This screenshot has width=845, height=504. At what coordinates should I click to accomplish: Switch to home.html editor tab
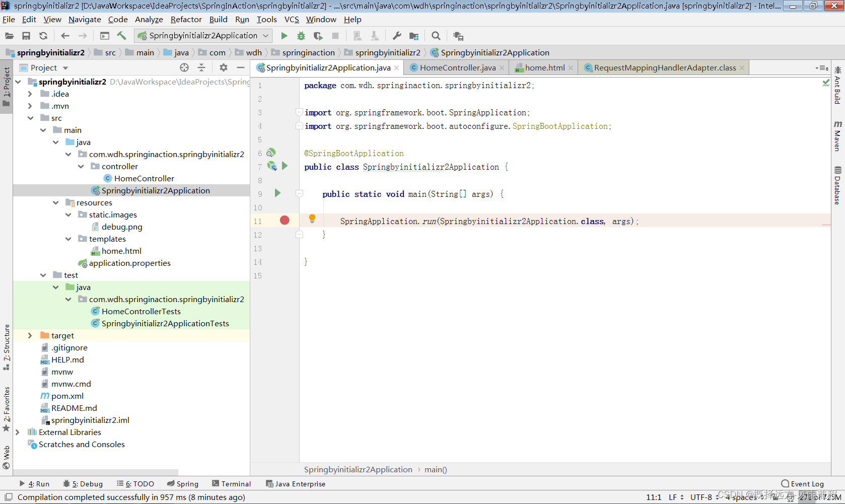544,67
